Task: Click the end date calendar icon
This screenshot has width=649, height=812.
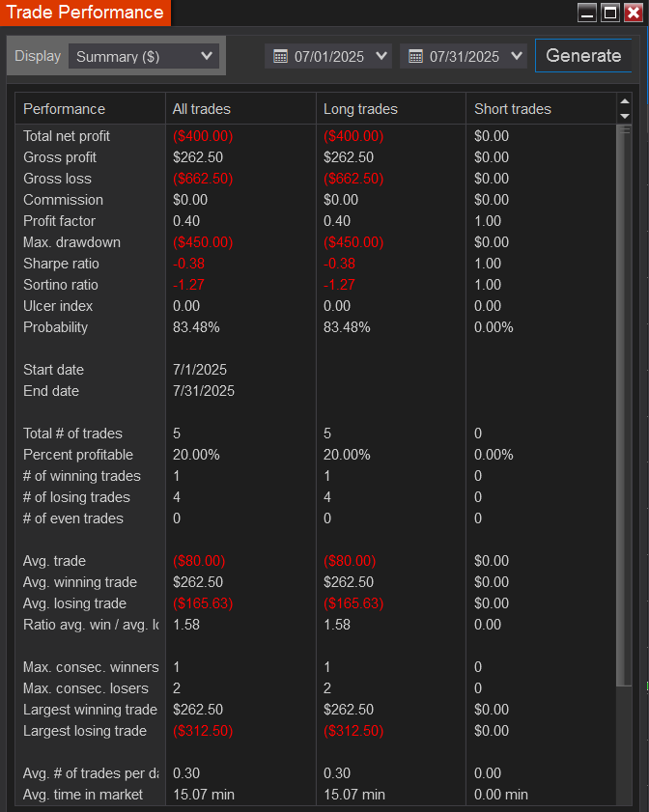Action: [415, 57]
